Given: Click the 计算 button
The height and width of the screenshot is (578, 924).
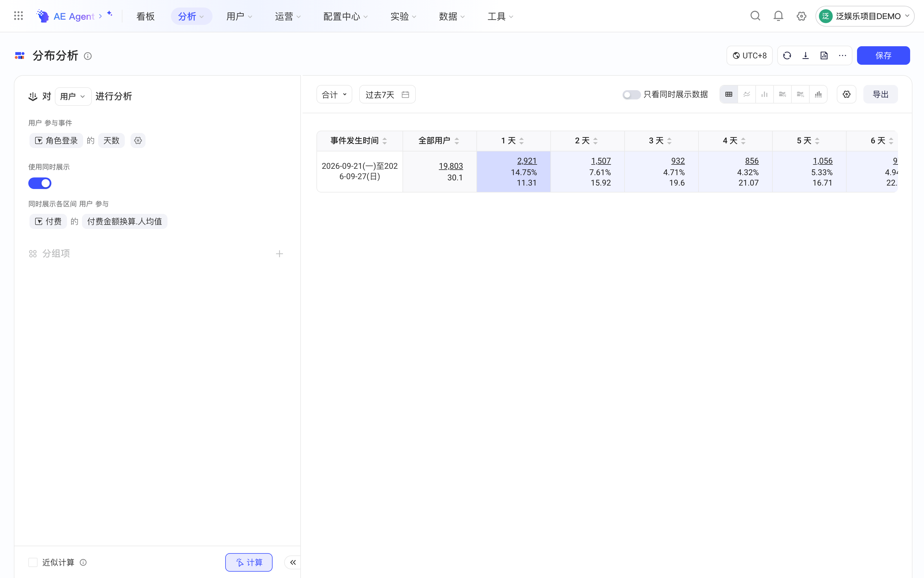Looking at the screenshot, I should point(249,562).
